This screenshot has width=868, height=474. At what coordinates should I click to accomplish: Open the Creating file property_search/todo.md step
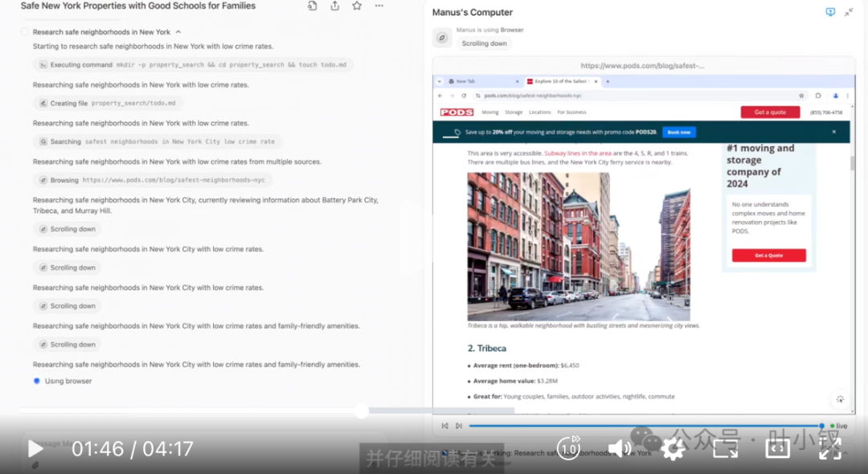pyautogui.click(x=108, y=103)
